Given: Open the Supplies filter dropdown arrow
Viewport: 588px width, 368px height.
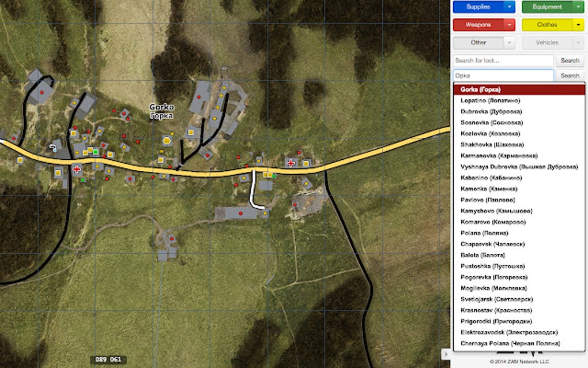Looking at the screenshot, I should tap(510, 6).
